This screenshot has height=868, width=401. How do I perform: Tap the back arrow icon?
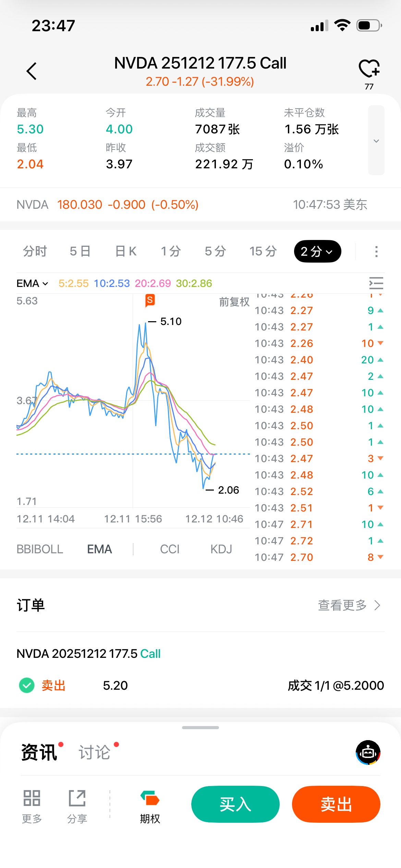point(32,71)
